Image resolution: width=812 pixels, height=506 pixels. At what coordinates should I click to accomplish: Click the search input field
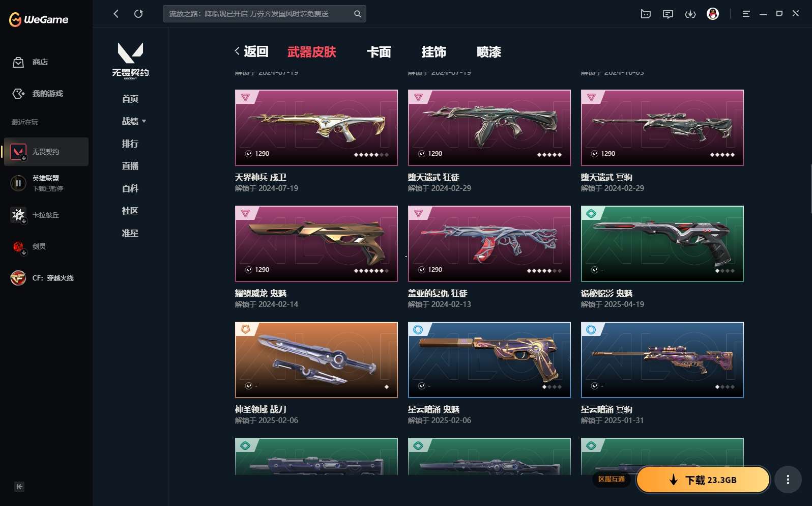point(259,14)
